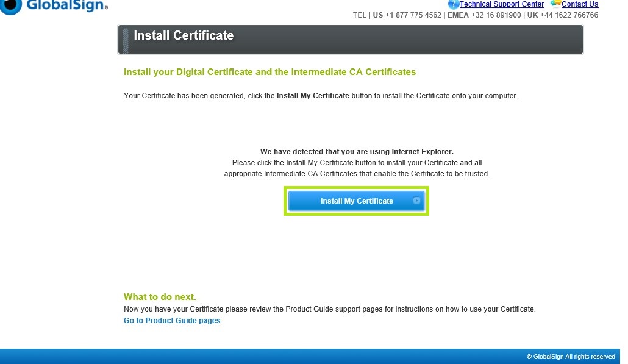Click the green Install your Digital Certificate heading

pyautogui.click(x=269, y=72)
